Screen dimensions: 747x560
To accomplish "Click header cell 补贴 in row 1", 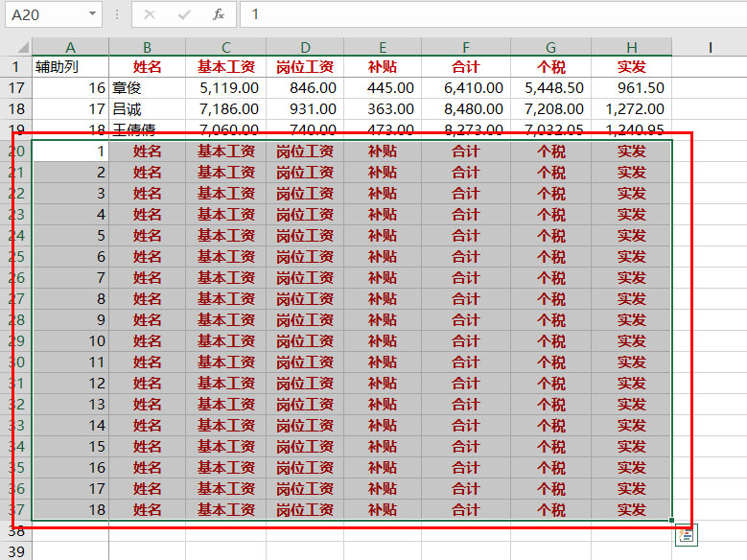I will (x=383, y=67).
